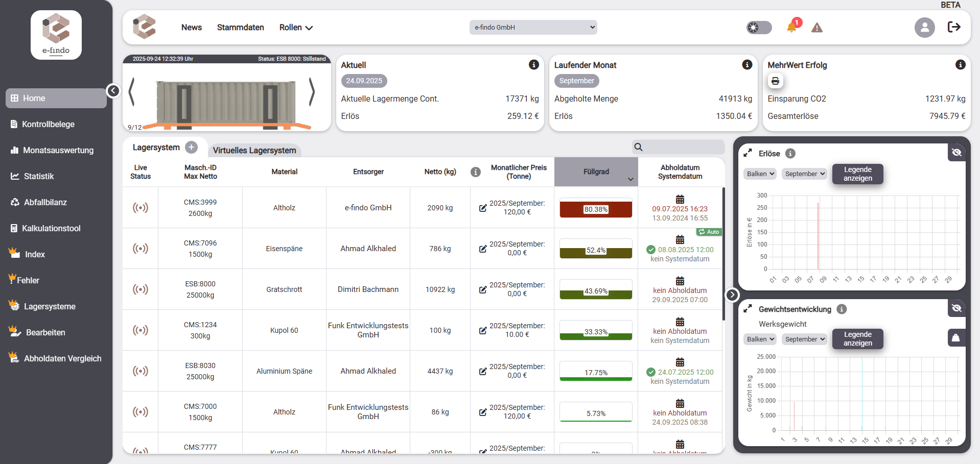Screen dimensions: 980x464
Task: Change the Balken chart type for Erlöse
Action: (759, 174)
